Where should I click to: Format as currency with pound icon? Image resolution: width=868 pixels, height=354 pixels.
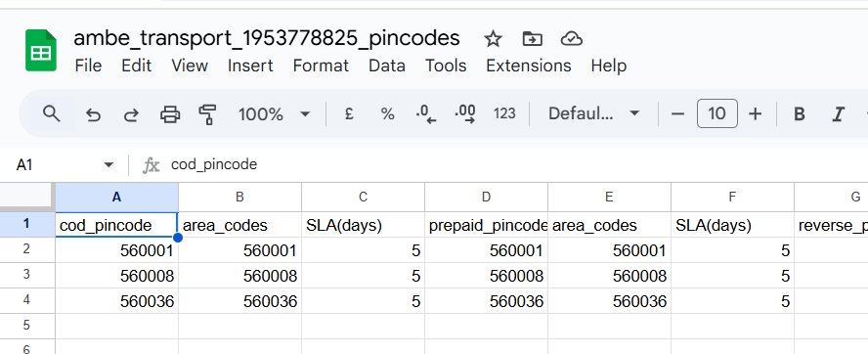pyautogui.click(x=349, y=114)
